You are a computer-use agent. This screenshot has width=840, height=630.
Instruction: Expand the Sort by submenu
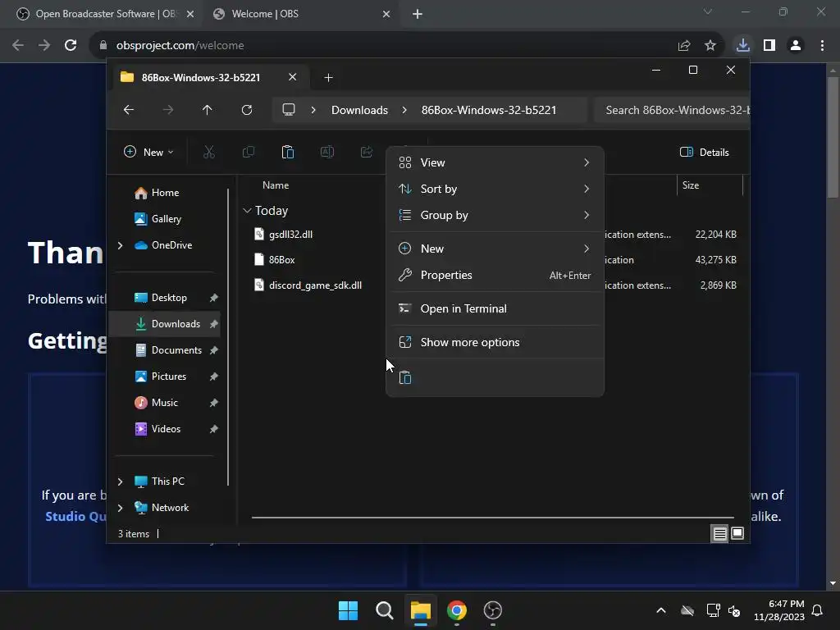(495, 189)
